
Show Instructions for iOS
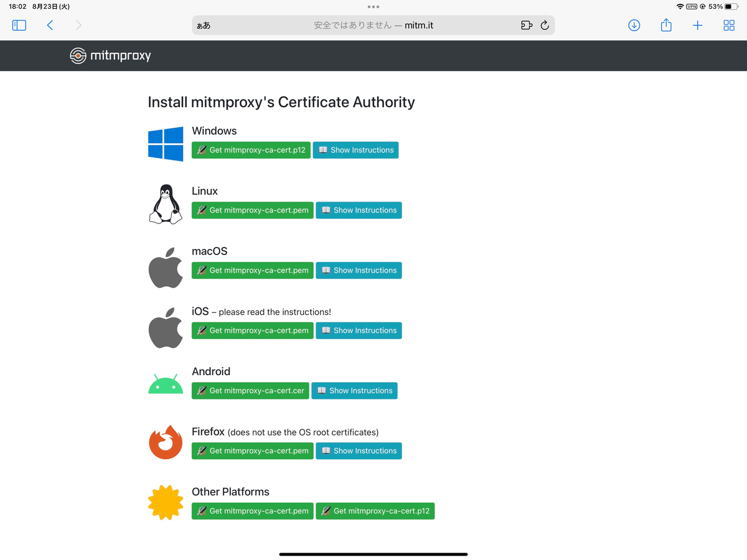pos(359,330)
